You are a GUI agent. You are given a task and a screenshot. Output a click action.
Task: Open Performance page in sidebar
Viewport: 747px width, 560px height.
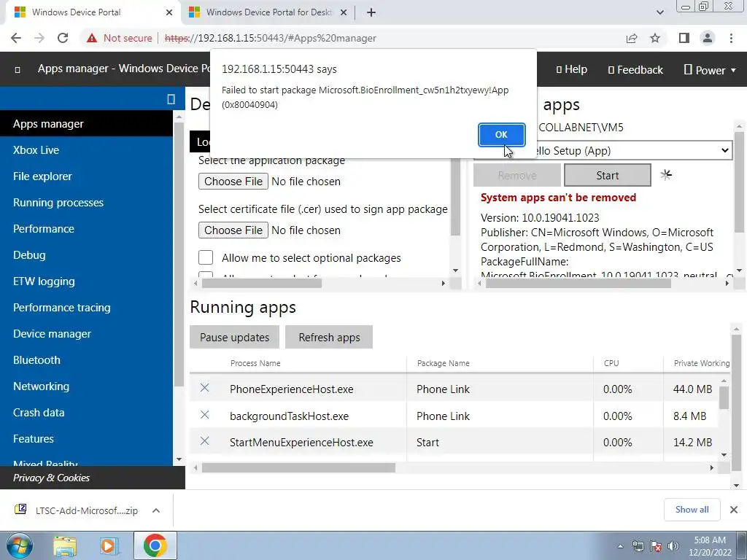[86, 228]
